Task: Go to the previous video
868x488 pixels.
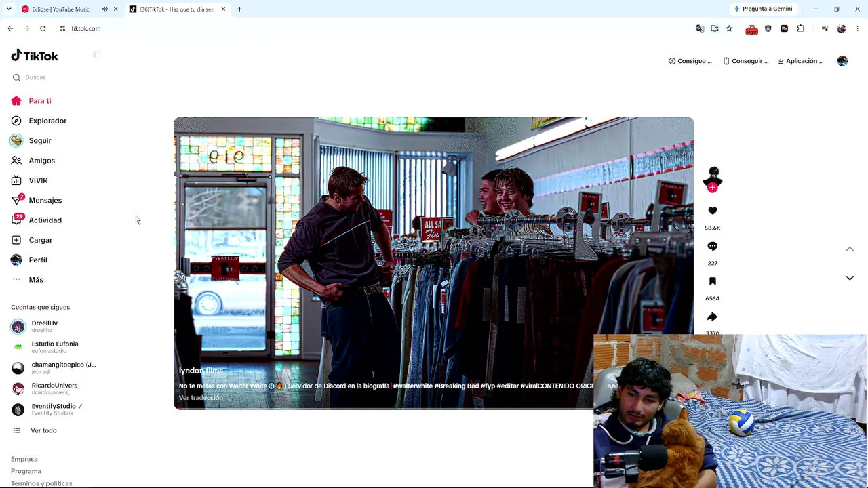Action: pos(850,249)
